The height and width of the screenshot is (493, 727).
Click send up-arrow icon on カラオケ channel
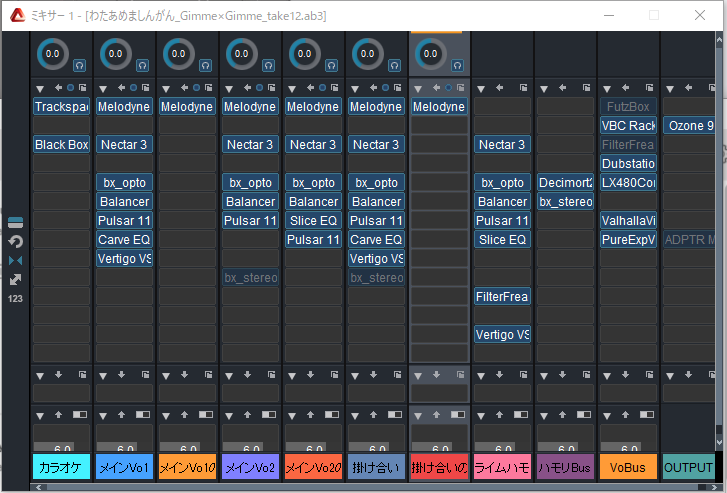[58, 414]
